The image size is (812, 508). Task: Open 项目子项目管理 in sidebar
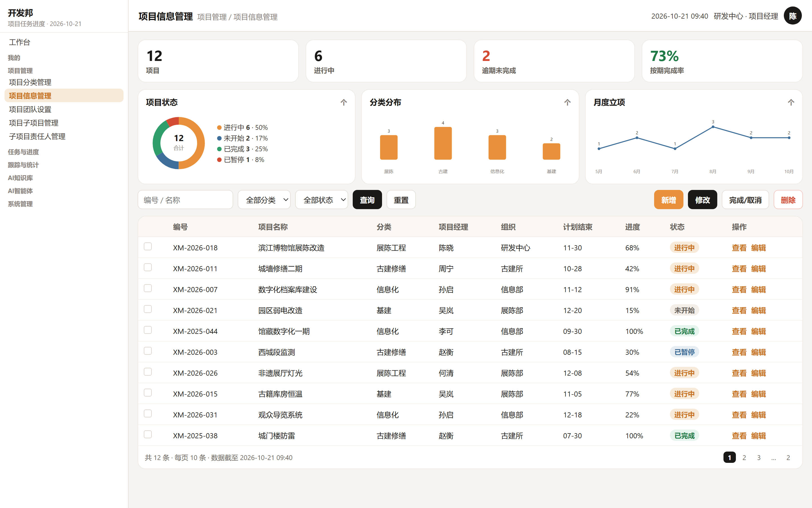pyautogui.click(x=64, y=123)
